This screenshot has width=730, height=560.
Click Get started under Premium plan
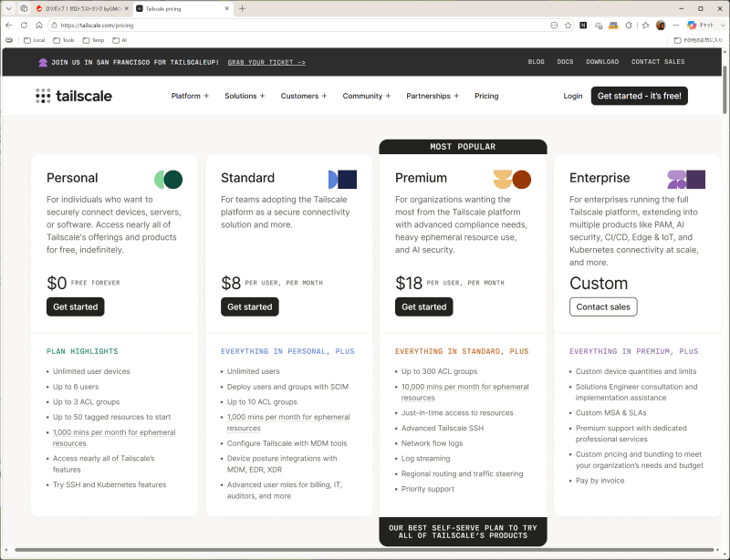[x=423, y=306]
